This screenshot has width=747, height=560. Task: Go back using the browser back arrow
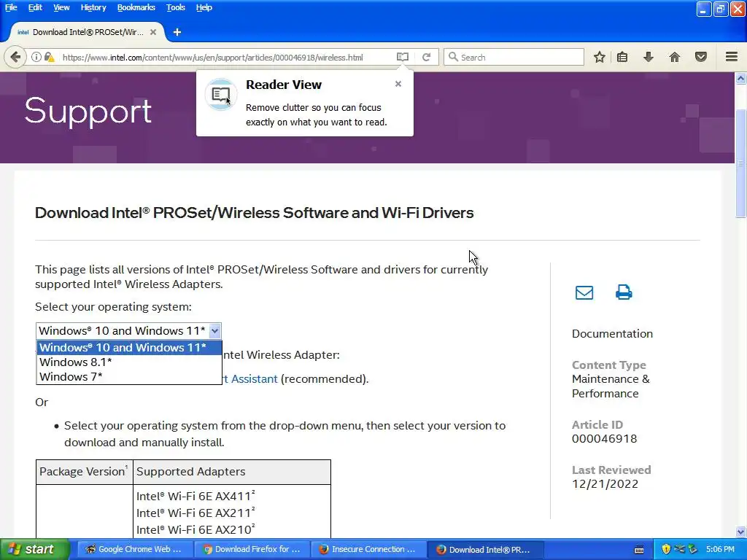pyautogui.click(x=15, y=57)
